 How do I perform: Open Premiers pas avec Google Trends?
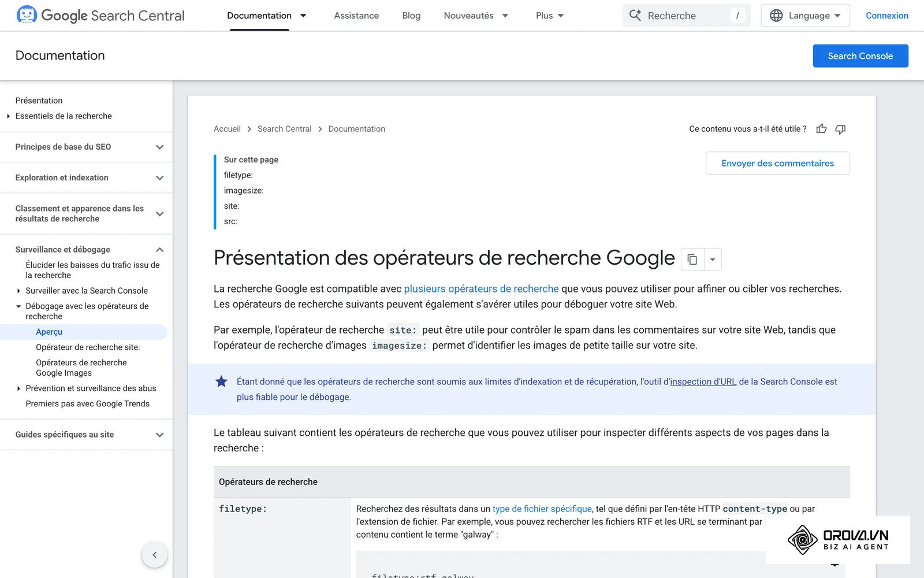(87, 404)
